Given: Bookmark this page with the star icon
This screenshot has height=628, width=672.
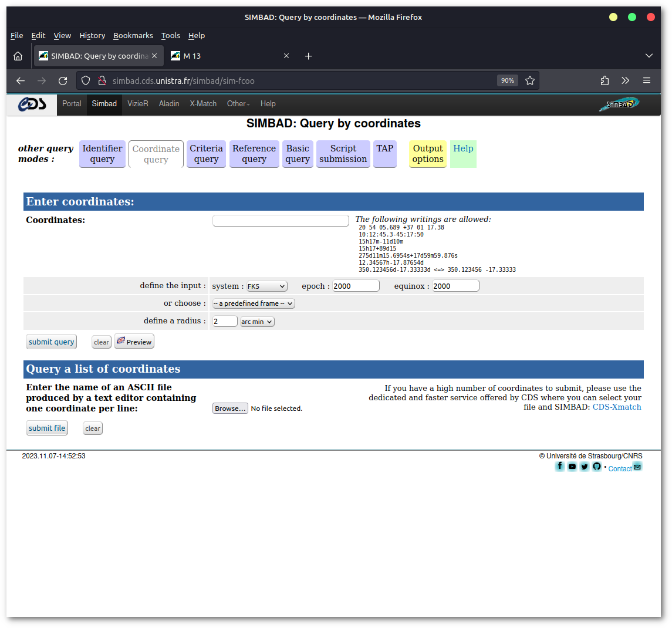Looking at the screenshot, I should 530,80.
